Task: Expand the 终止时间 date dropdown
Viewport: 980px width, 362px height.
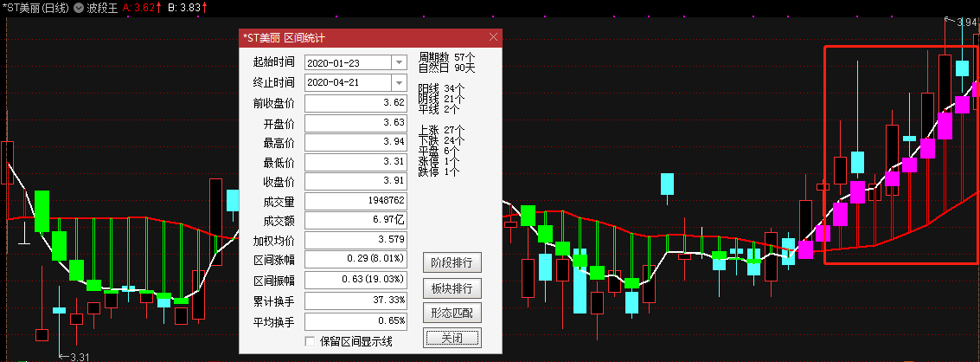Action: (399, 82)
